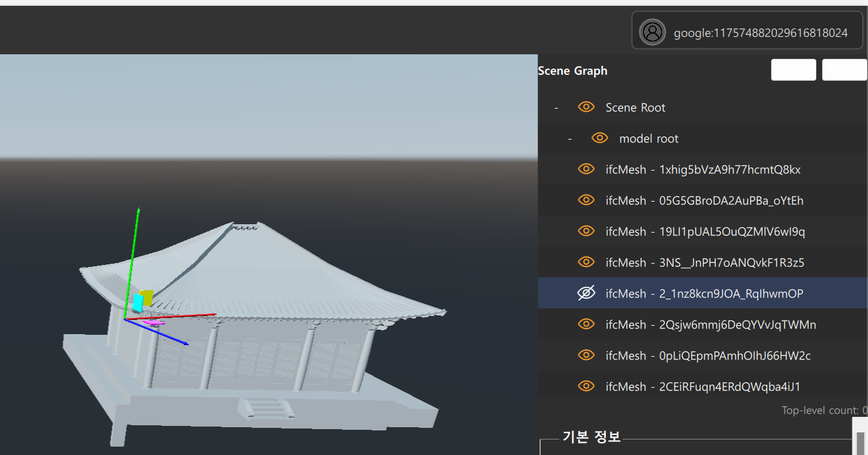Hide ifcMesh 0pLiQEpmPAmhOIhJ66HW2c with eye icon
The image size is (868, 455).
coord(586,355)
